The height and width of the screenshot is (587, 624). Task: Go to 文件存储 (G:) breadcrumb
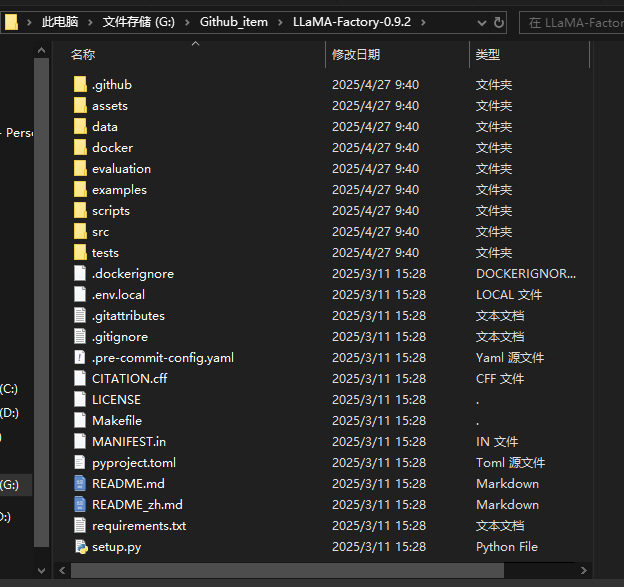[x=139, y=22]
